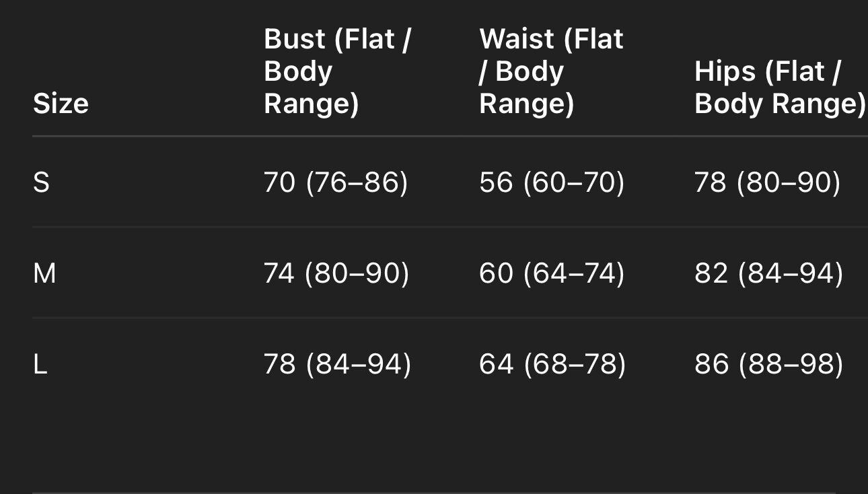Click flat bust value 70 for size S
Screen dimensions: 868x494
[x=279, y=182]
